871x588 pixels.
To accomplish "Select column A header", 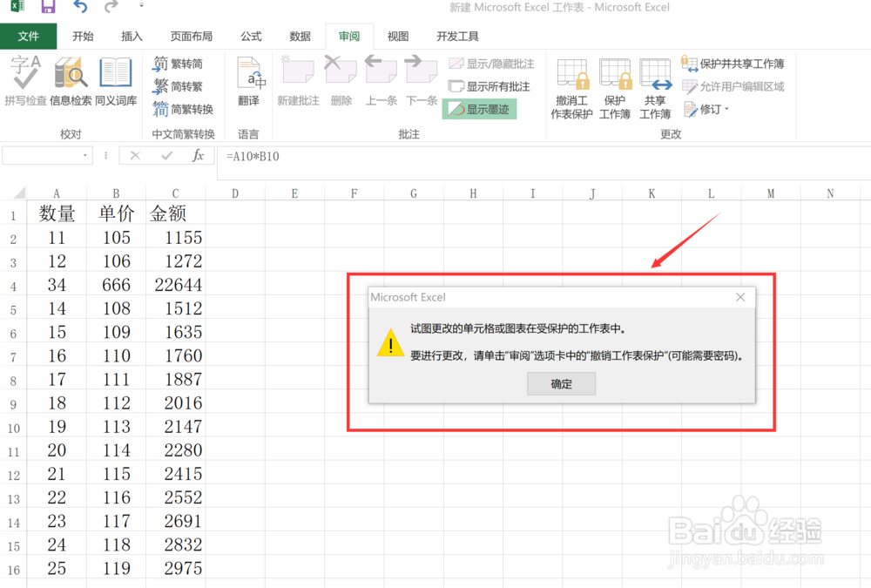I will (56, 193).
